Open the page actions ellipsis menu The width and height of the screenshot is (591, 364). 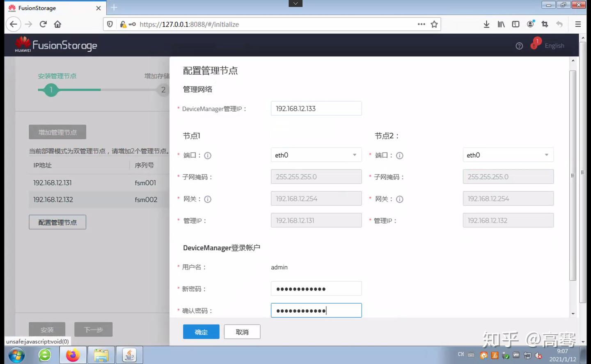point(421,24)
